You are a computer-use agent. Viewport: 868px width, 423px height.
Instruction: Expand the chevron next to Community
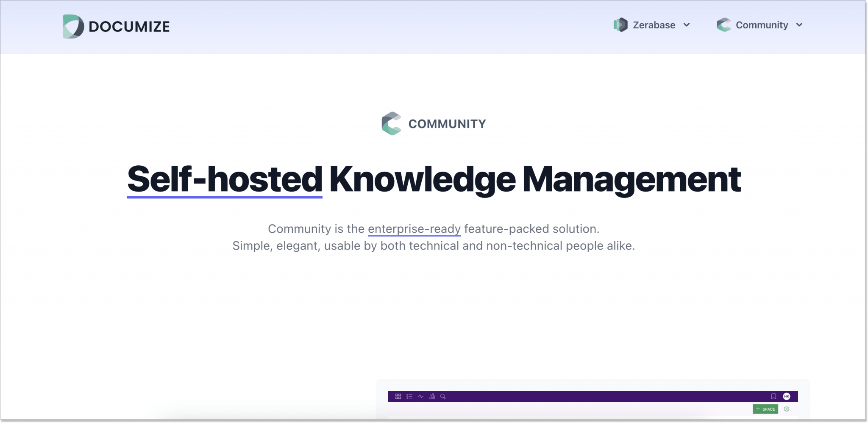(x=799, y=25)
